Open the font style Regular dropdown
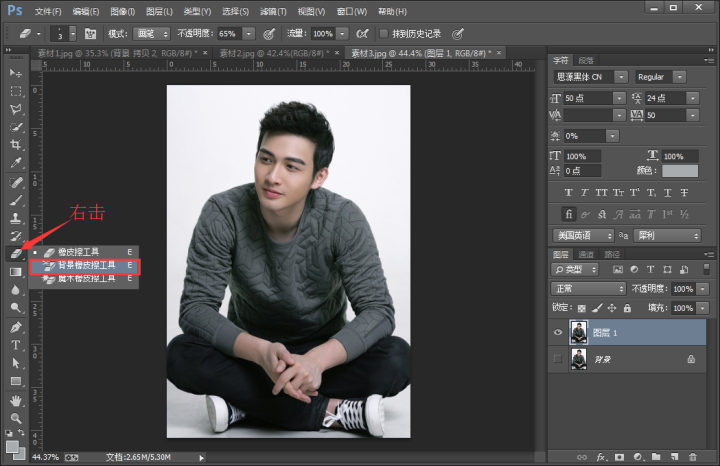This screenshot has height=466, width=720. click(x=661, y=77)
